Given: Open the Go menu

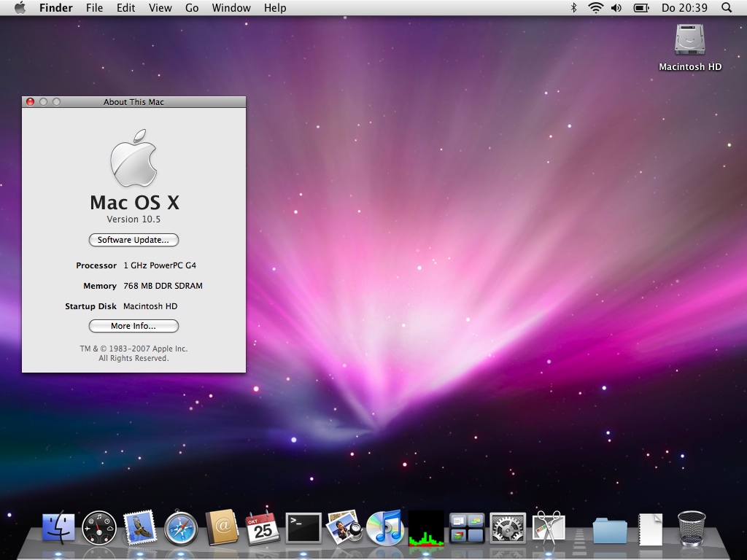Looking at the screenshot, I should 192,7.
